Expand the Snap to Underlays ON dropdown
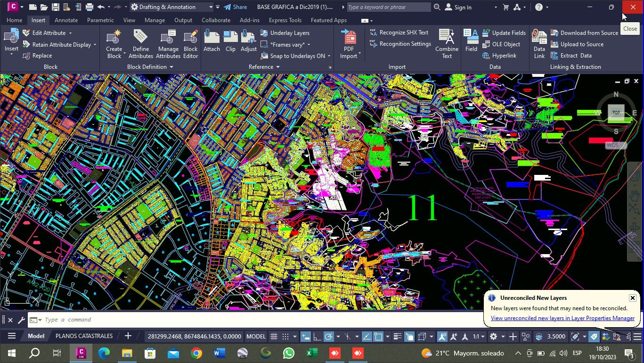 [x=329, y=56]
